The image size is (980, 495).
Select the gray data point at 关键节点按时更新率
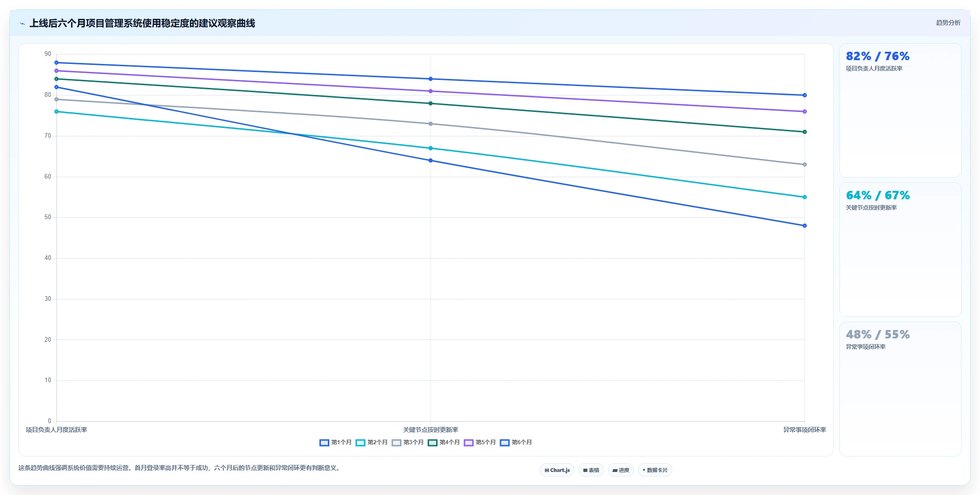[430, 124]
